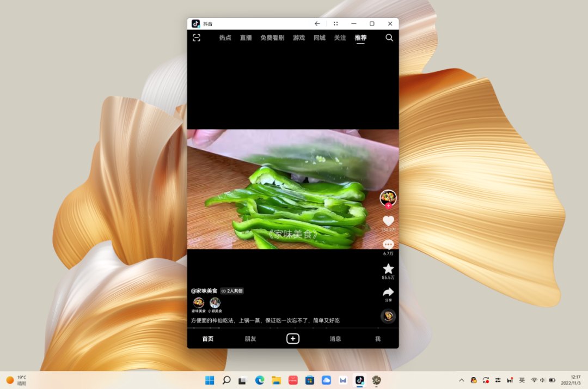
Task: Open the search magnifier in Douyin
Action: (389, 38)
